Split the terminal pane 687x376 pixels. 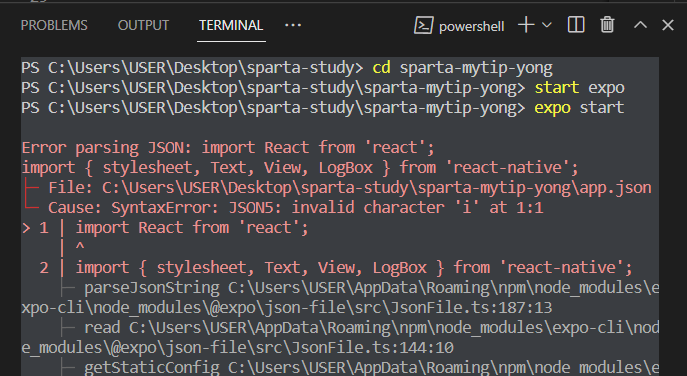tap(576, 25)
